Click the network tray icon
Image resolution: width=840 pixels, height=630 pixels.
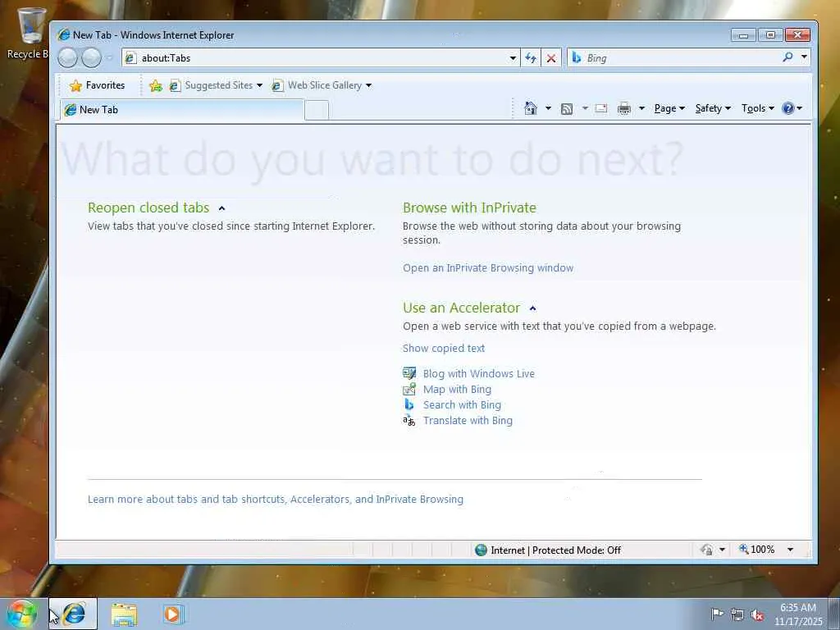click(737, 614)
